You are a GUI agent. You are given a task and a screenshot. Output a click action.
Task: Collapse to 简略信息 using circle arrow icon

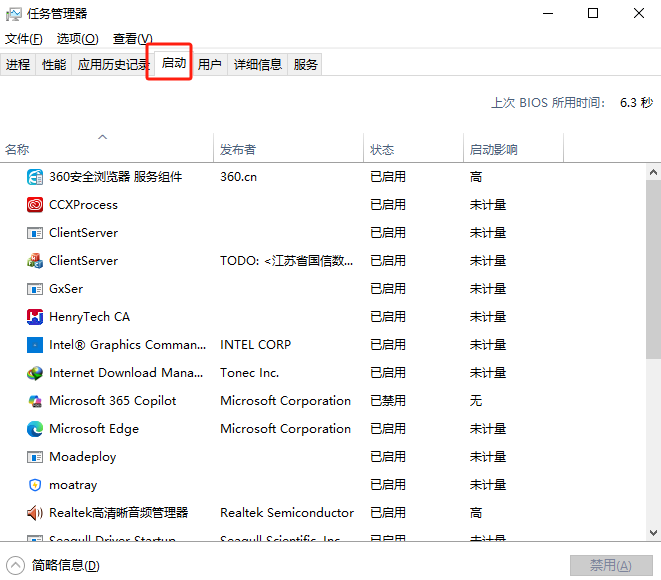[x=16, y=566]
